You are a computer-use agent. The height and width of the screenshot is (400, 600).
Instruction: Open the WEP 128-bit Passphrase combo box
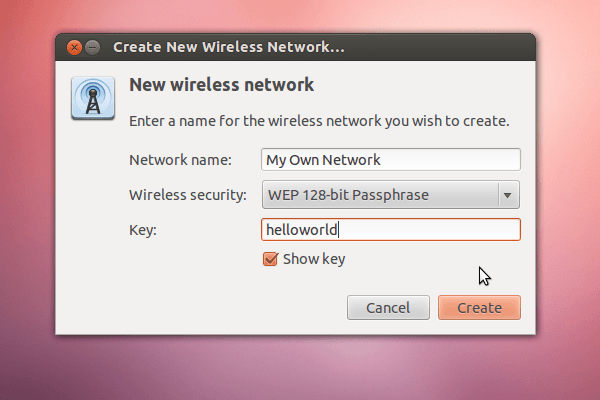pos(391,195)
